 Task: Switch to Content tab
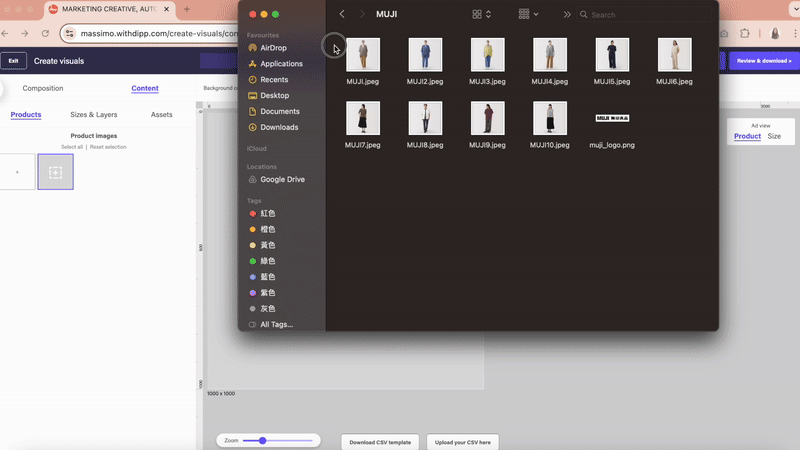145,88
